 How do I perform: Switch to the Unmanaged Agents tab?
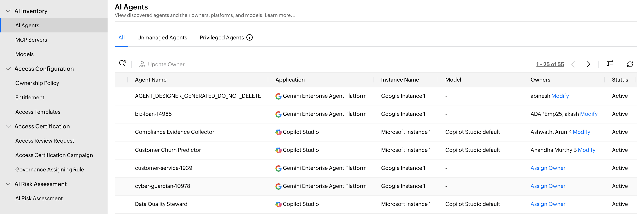coord(162,38)
